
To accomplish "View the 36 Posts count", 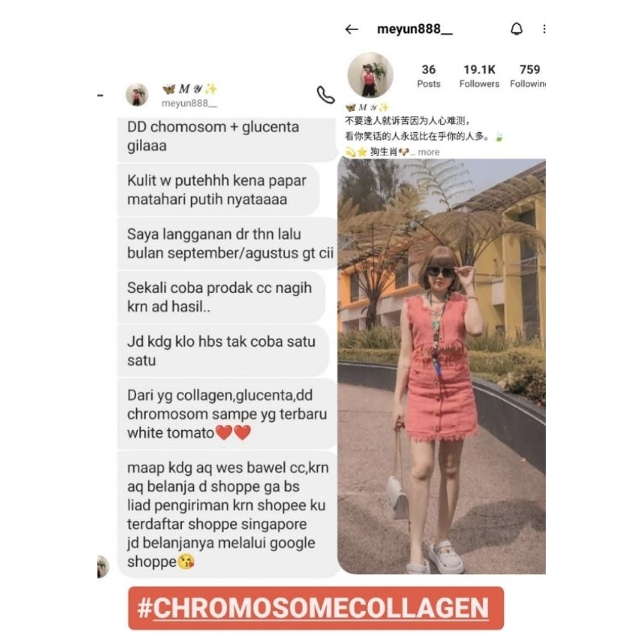I will point(428,76).
